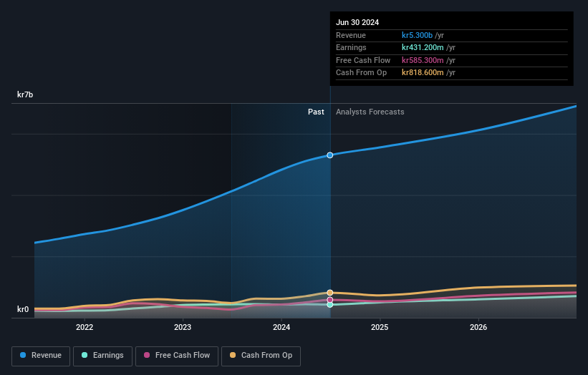Click the kr585.300m free cash flow value

point(423,60)
